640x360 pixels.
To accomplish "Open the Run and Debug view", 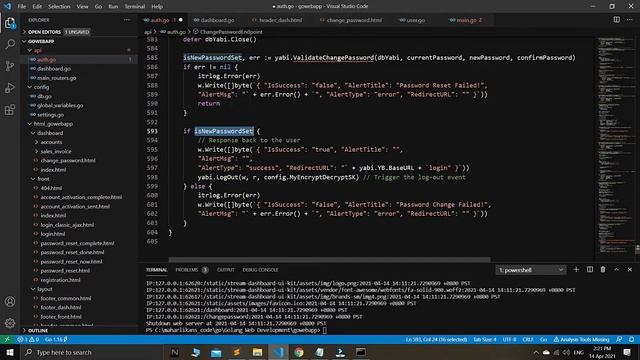I will [x=10, y=88].
